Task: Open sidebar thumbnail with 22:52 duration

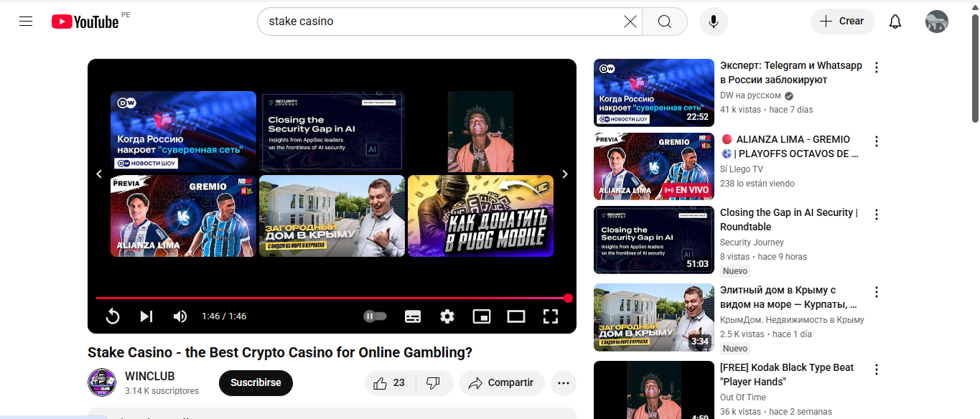Action: [x=654, y=93]
